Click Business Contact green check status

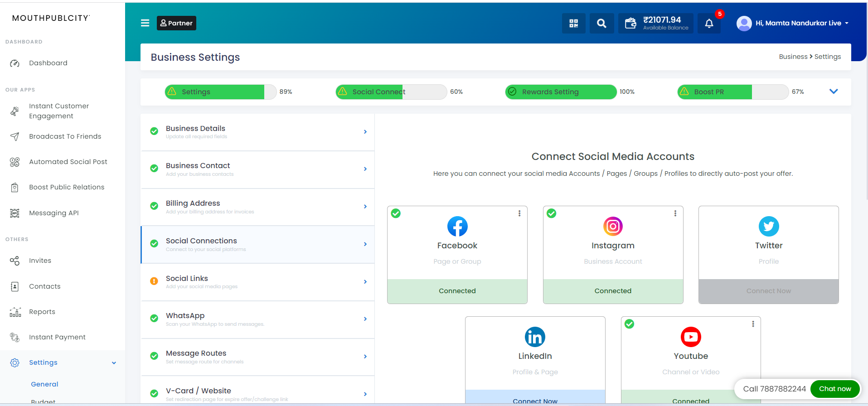(154, 169)
